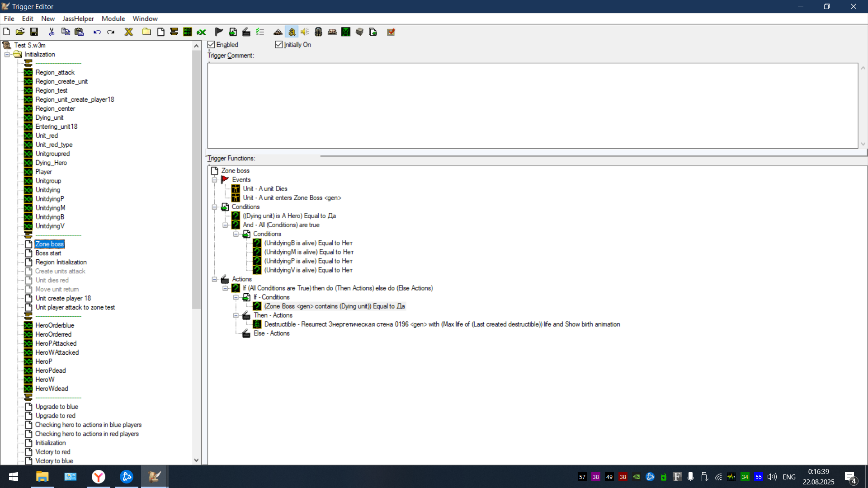Click the Test Map checkbox icon
This screenshot has height=488, width=868.
coord(391,32)
